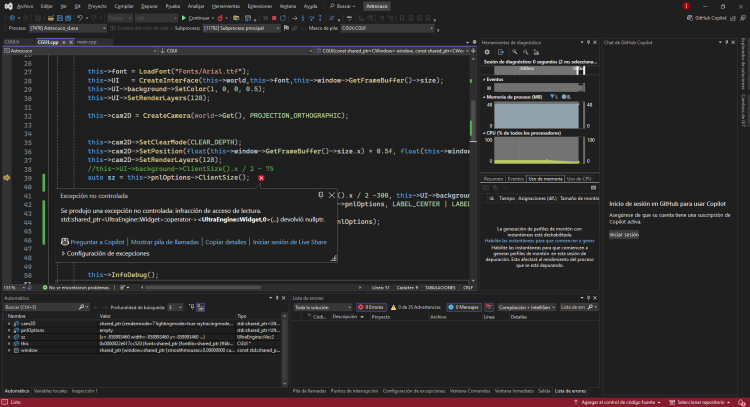750x407 pixels.
Task: Click the yellow current-statement arrow in the margin
Action: pyautogui.click(x=9, y=177)
